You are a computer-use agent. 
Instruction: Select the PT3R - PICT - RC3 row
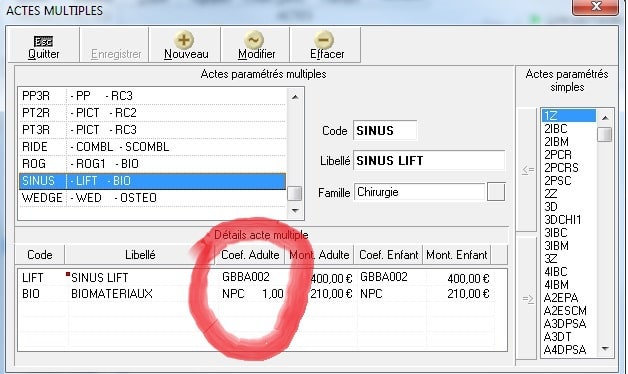(152, 130)
